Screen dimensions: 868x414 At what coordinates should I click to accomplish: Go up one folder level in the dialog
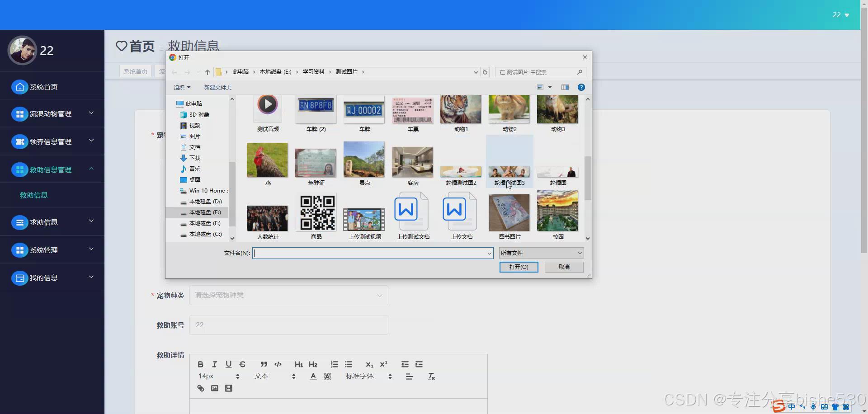click(x=207, y=72)
